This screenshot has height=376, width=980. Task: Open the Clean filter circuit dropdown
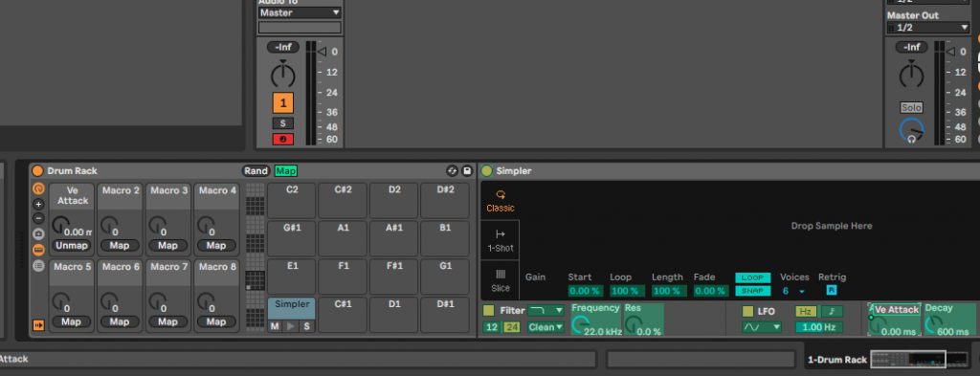546,326
